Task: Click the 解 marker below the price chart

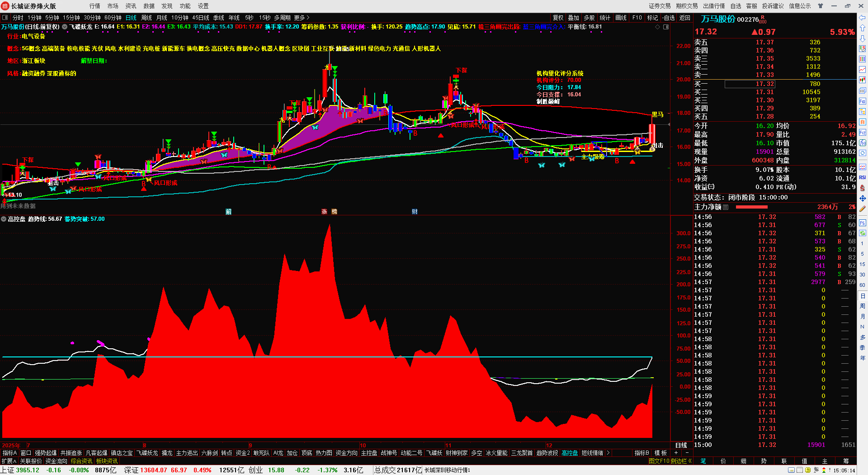Action: pyautogui.click(x=229, y=212)
